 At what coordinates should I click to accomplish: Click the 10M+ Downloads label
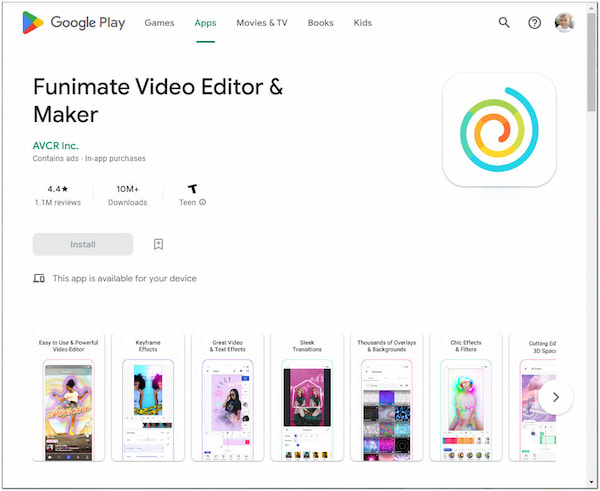127,196
